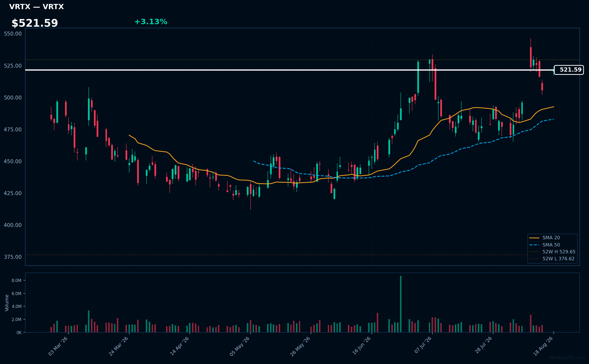Click the 16 Jun '26 date label
Image resolution: width=589 pixels, height=364 pixels.
pyautogui.click(x=361, y=346)
